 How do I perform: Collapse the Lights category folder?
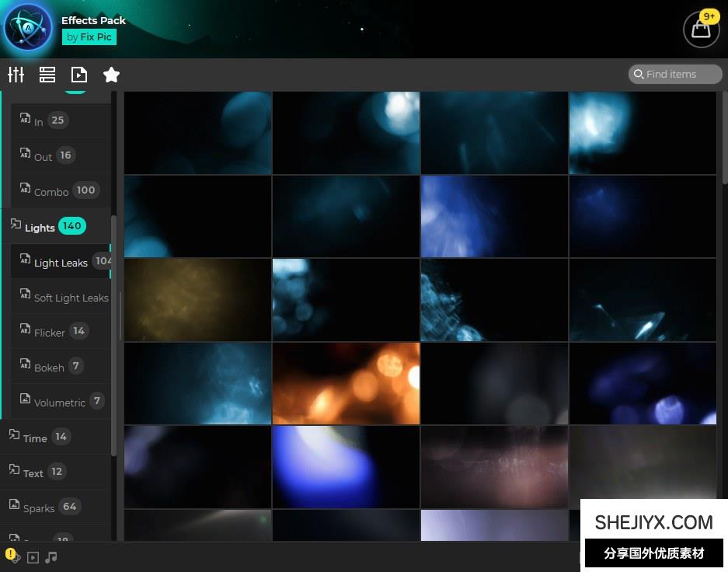coord(39,227)
